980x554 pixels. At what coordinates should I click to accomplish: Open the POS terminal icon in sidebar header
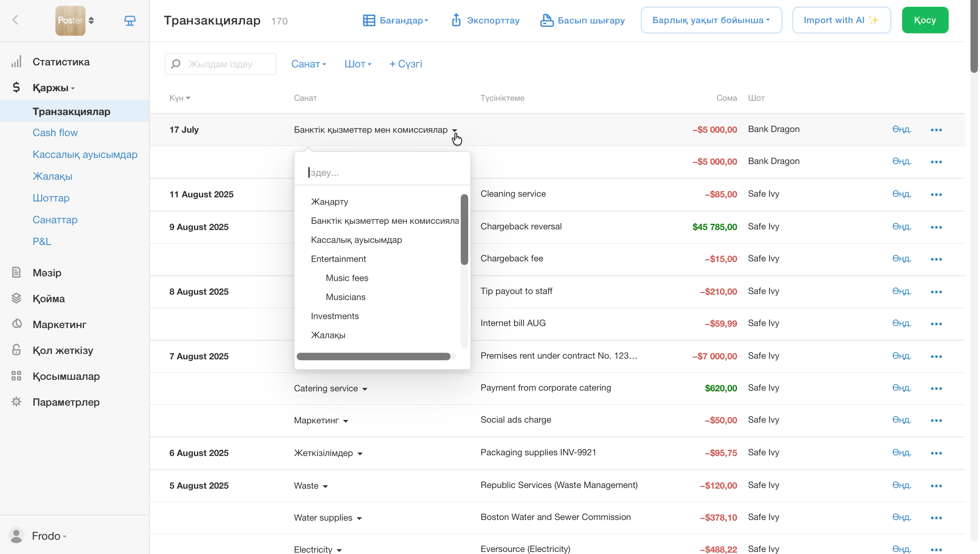tap(130, 20)
